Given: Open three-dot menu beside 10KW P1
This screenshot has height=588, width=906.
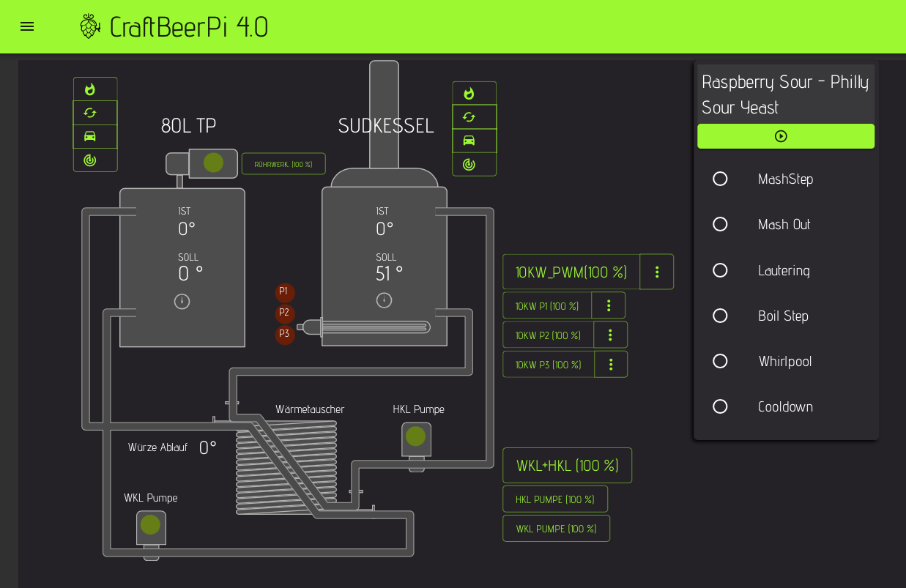Looking at the screenshot, I should click(x=609, y=305).
